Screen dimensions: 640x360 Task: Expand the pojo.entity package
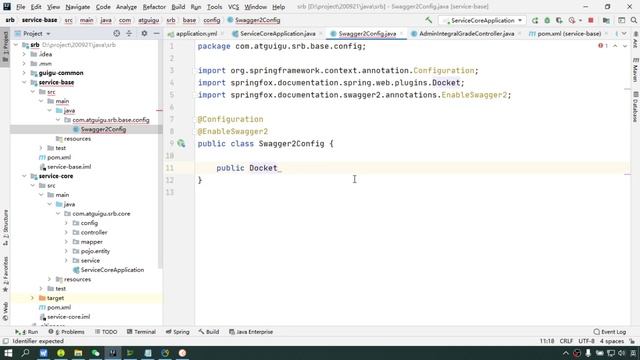click(66, 251)
